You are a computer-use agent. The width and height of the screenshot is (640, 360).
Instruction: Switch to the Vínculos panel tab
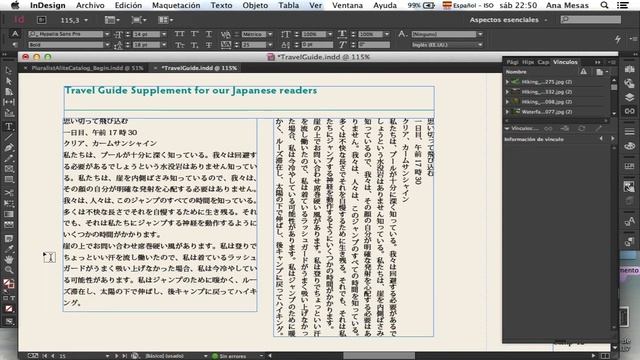point(565,62)
